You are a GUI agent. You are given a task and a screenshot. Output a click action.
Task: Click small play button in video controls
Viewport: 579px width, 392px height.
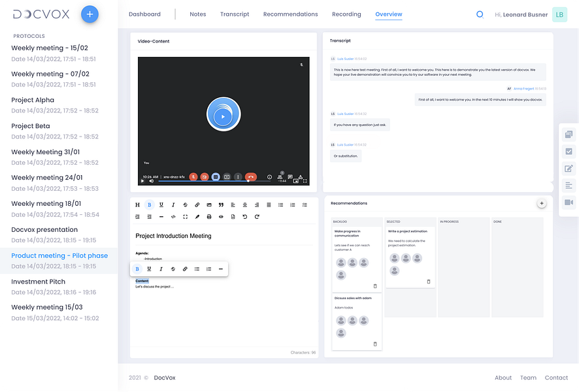(142, 181)
